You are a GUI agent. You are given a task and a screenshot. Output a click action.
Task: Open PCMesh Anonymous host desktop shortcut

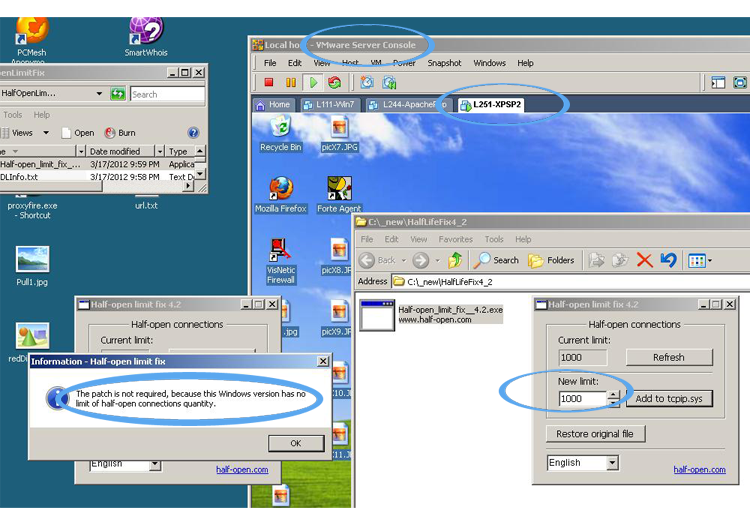tap(32, 41)
